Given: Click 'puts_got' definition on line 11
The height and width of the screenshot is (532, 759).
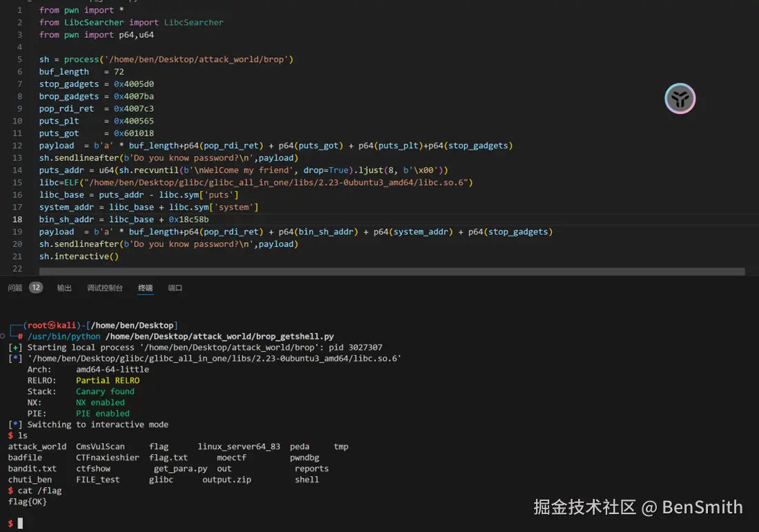Looking at the screenshot, I should click(59, 133).
